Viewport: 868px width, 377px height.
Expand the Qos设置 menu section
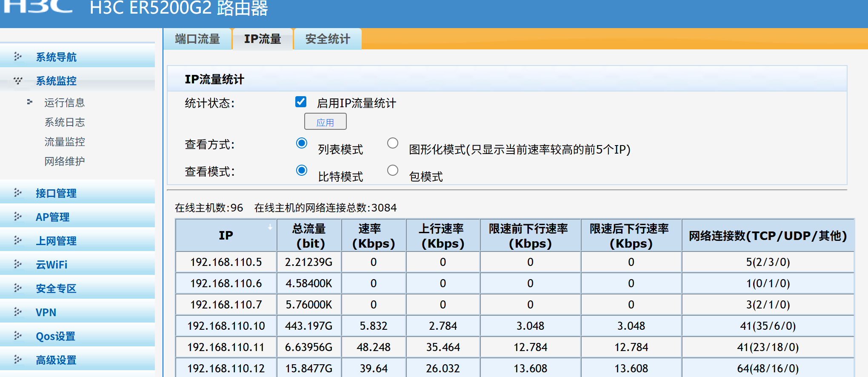[55, 336]
